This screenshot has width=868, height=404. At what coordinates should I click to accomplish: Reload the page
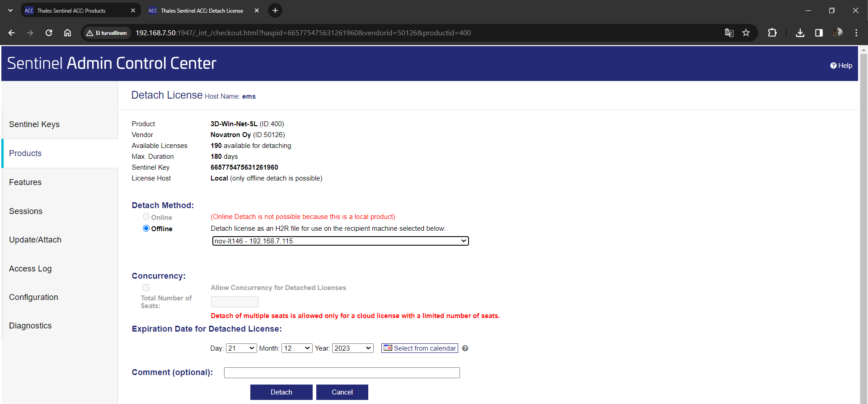pyautogui.click(x=49, y=33)
